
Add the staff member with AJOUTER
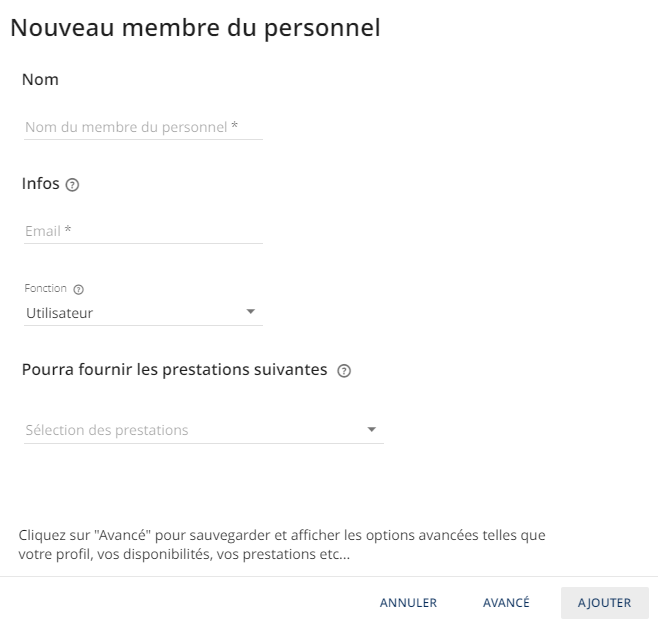point(605,603)
